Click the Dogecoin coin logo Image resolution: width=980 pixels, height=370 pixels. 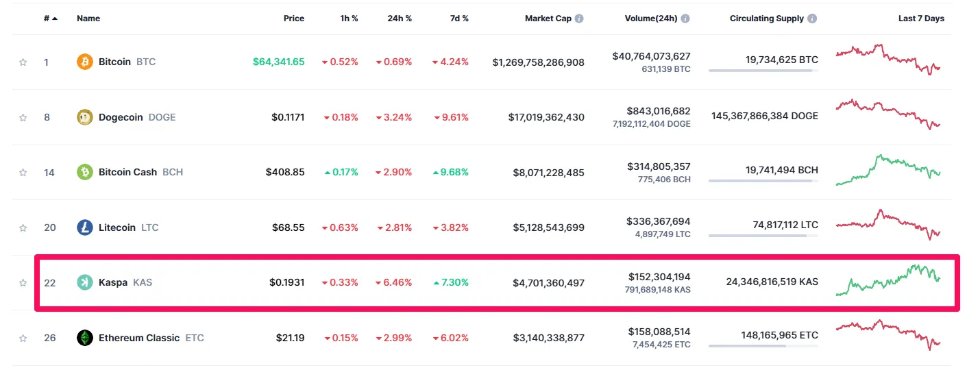click(84, 117)
